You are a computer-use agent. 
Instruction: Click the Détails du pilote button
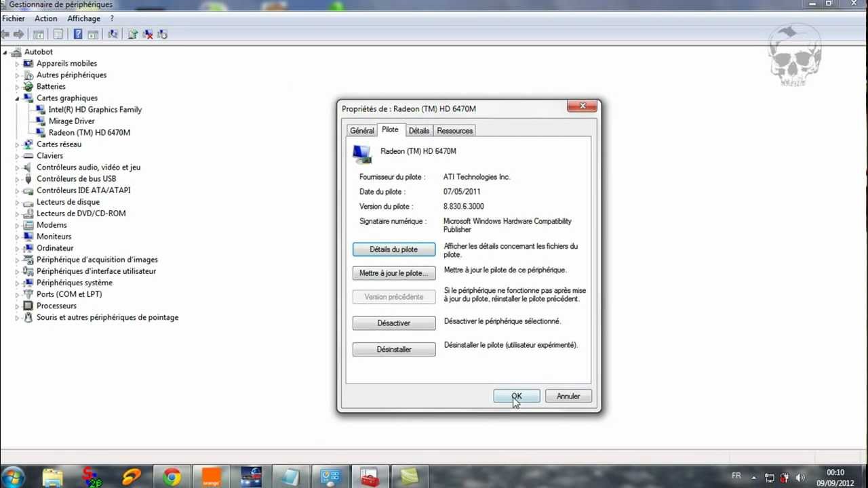[x=394, y=249]
